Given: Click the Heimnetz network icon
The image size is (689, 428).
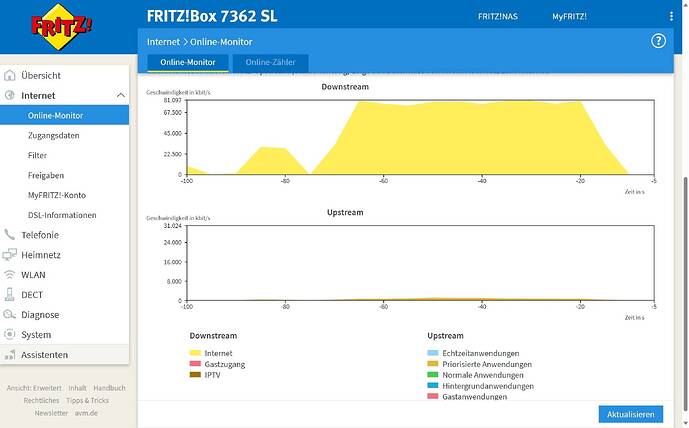Looking at the screenshot, I should [9, 254].
